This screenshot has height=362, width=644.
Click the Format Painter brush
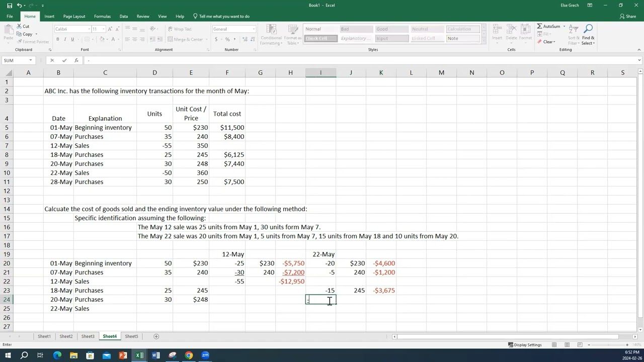19,42
